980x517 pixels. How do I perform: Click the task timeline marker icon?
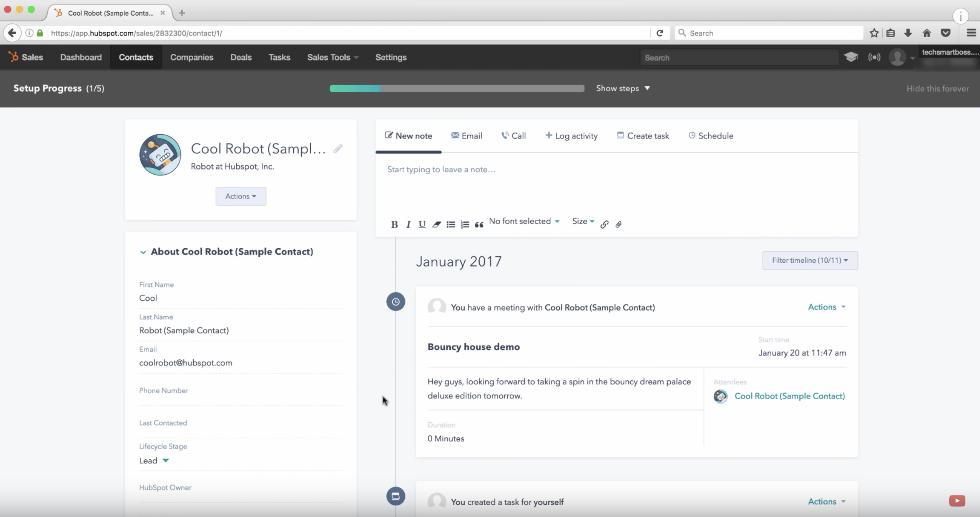tap(395, 496)
